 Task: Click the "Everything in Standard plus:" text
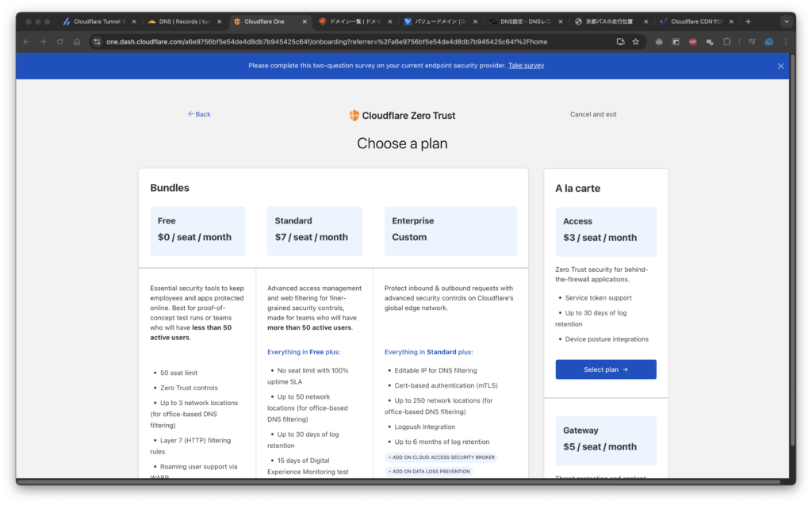[428, 352]
